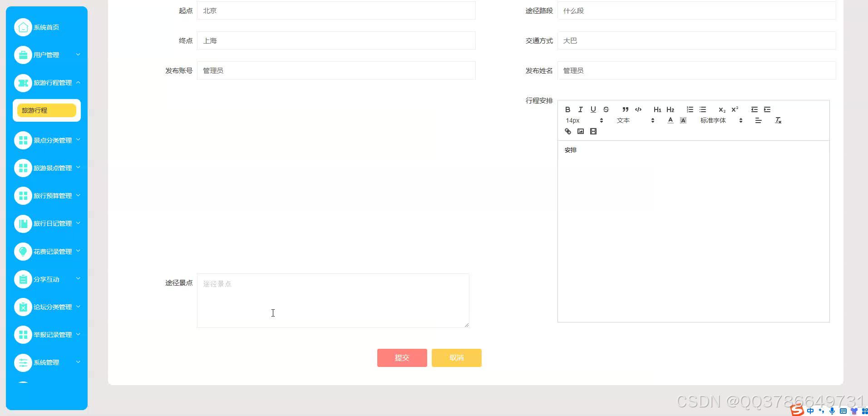Open the IME skin shirt icon

click(854, 411)
